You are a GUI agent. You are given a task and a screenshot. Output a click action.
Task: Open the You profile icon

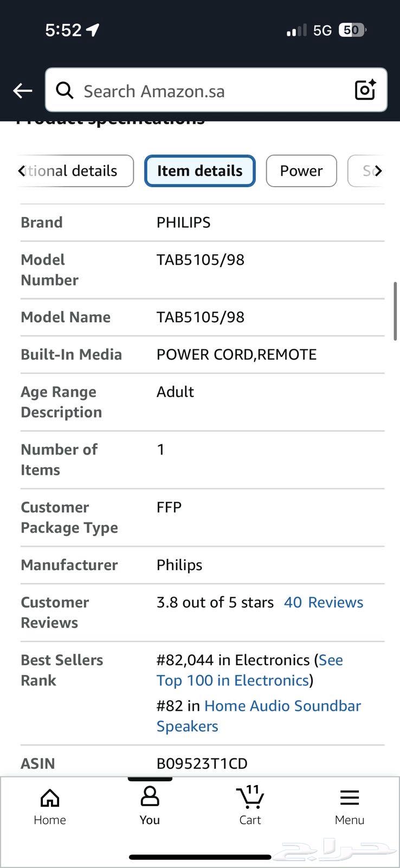(x=150, y=796)
